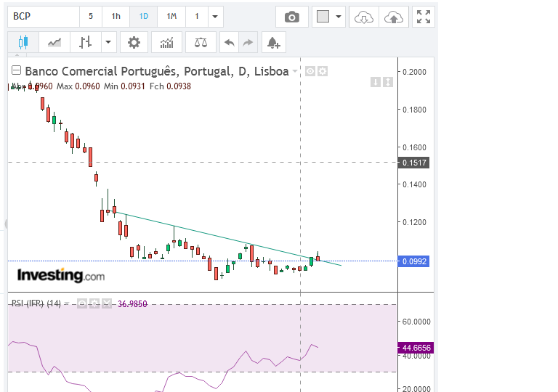
Task: Toggle fullscreen mode
Action: (424, 17)
